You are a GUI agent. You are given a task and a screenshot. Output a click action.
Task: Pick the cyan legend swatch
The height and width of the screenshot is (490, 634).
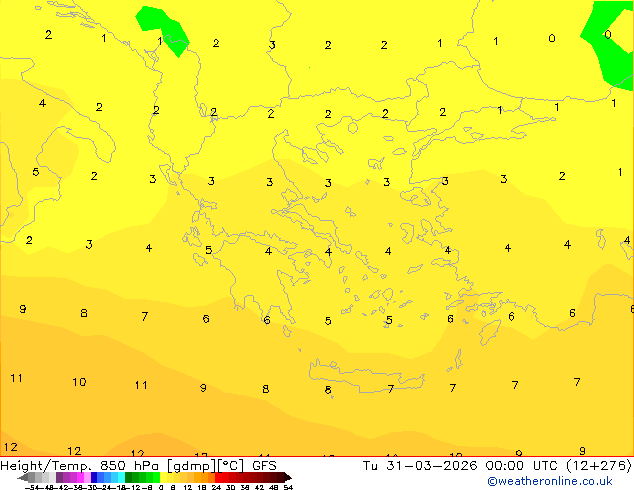tap(121, 477)
